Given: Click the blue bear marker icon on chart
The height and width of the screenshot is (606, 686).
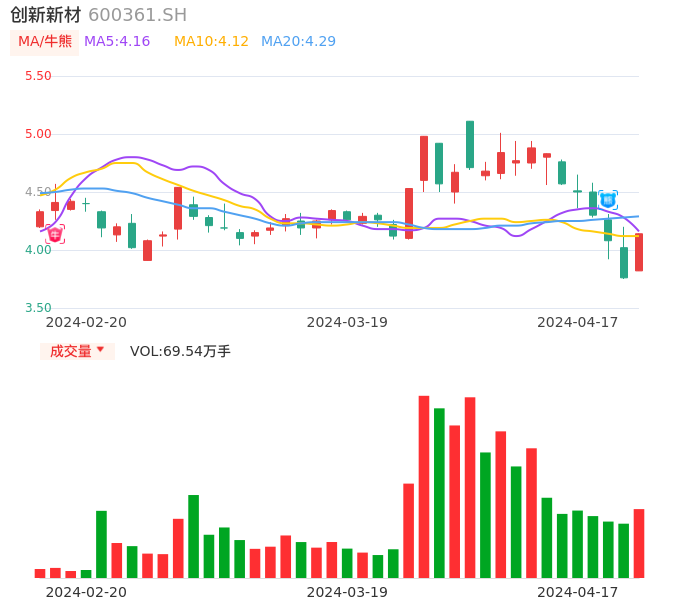Looking at the screenshot, I should click(608, 200).
